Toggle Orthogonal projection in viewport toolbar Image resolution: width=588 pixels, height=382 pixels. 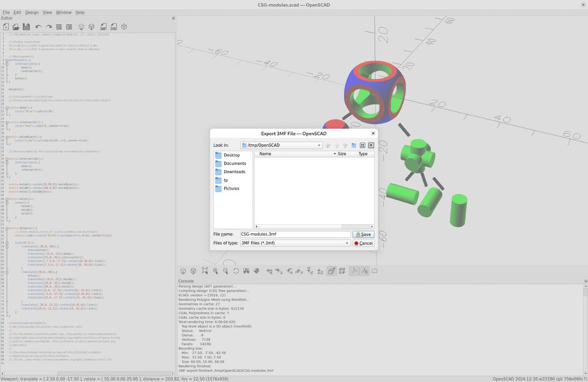coord(342,271)
